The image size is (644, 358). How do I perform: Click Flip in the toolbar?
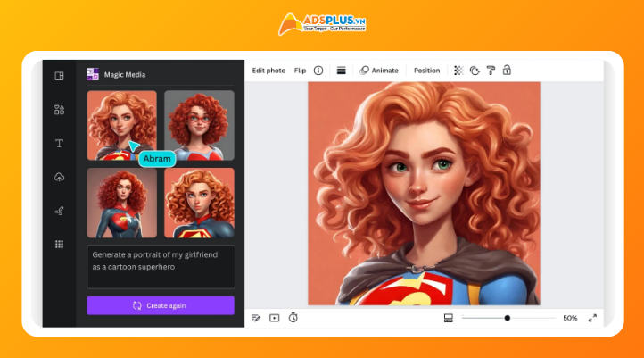click(x=300, y=71)
